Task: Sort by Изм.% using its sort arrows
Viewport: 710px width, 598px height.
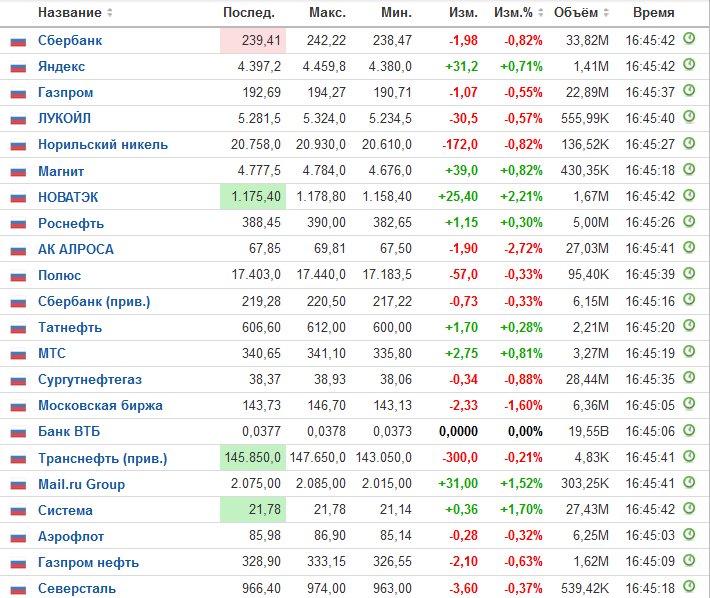Action: pyautogui.click(x=540, y=13)
